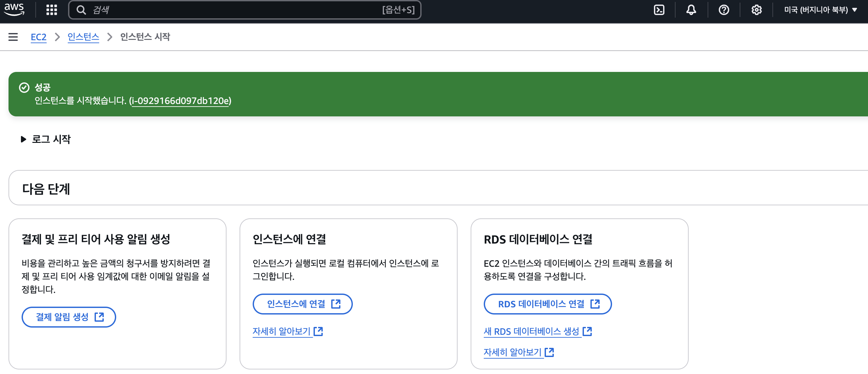Click the 검색 search field
Screen dimensions: 868x374
tap(244, 10)
